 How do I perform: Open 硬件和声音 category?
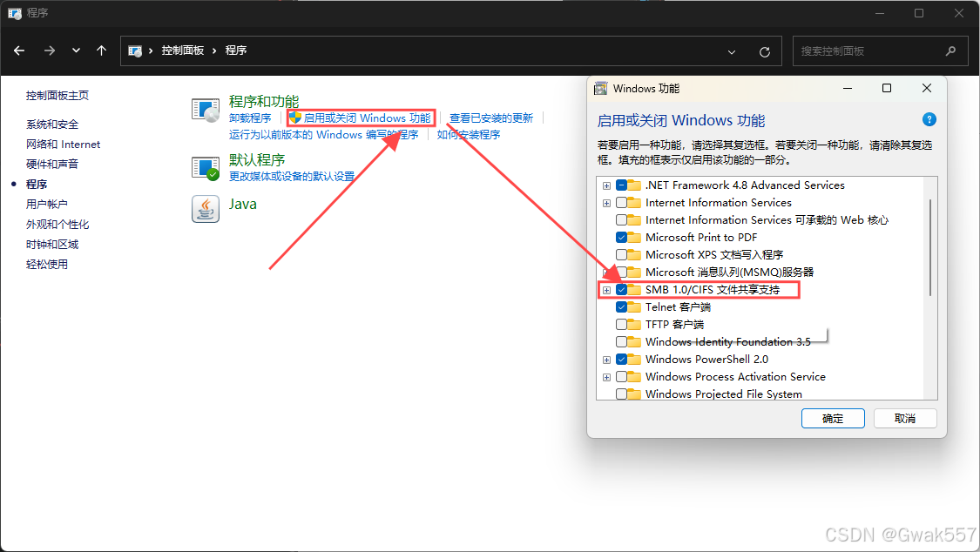(x=52, y=165)
